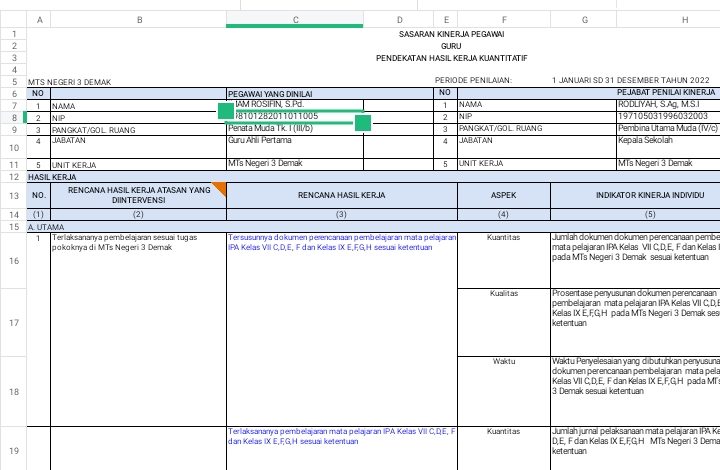Select column C header

click(295, 20)
